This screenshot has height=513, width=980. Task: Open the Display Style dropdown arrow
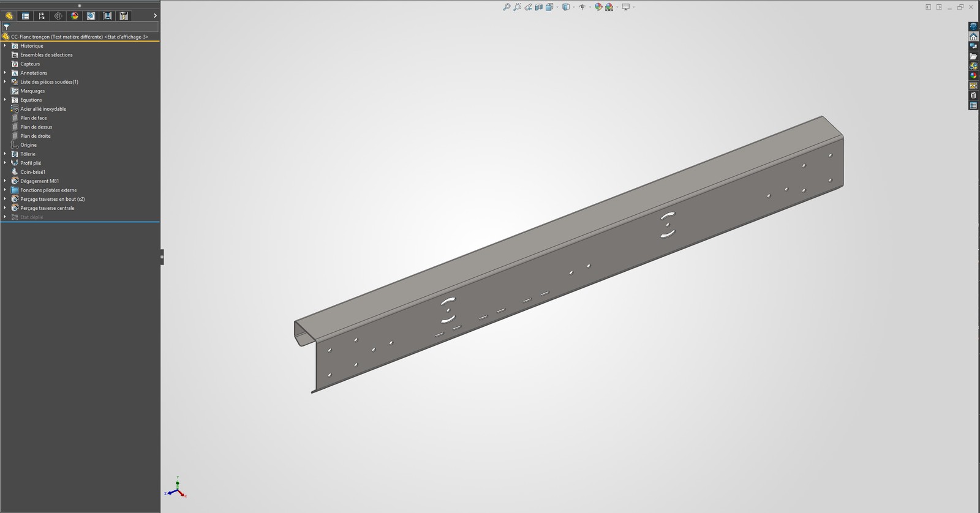(x=573, y=7)
